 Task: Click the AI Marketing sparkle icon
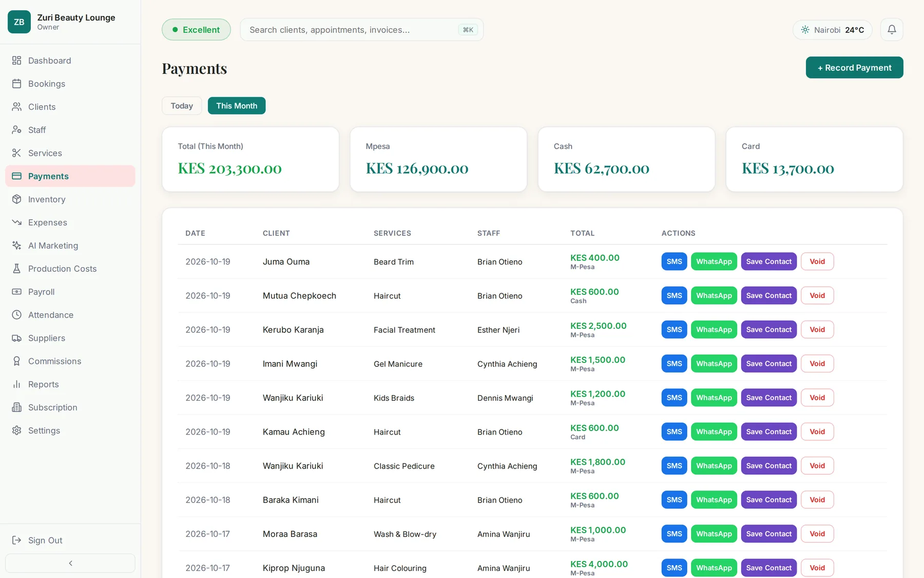point(17,246)
